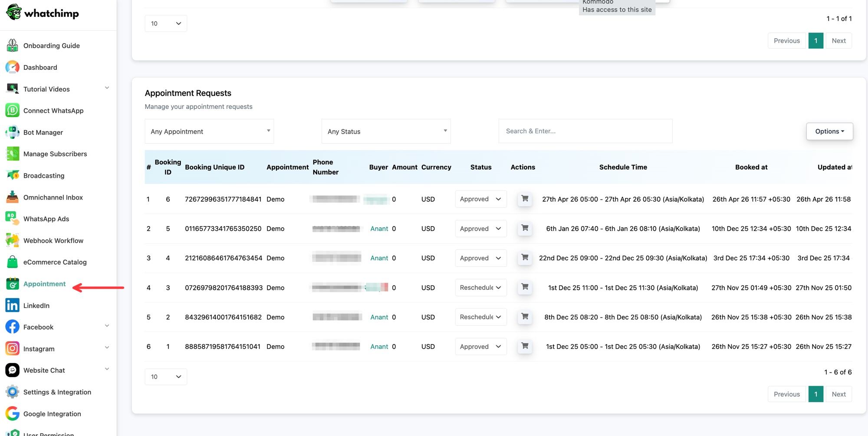The width and height of the screenshot is (868, 436).
Task: Sort by the Schedule Time column header
Action: (x=623, y=167)
